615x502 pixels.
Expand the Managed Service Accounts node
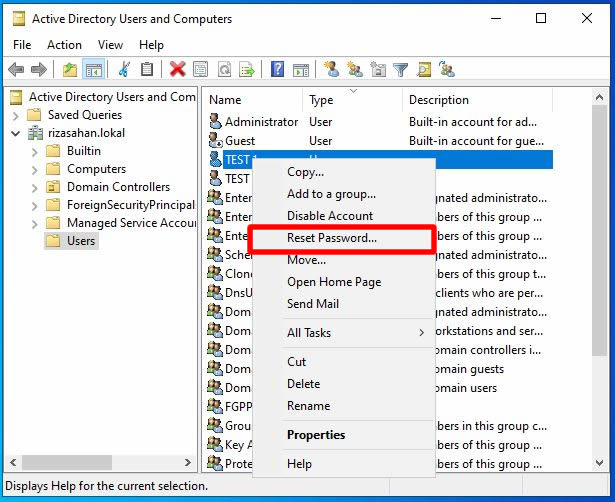point(35,224)
